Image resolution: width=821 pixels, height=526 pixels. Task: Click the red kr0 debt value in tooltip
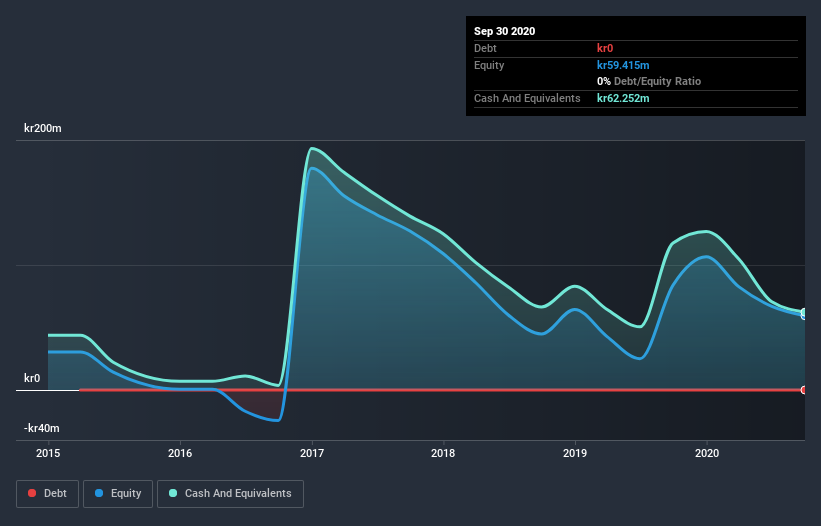605,48
